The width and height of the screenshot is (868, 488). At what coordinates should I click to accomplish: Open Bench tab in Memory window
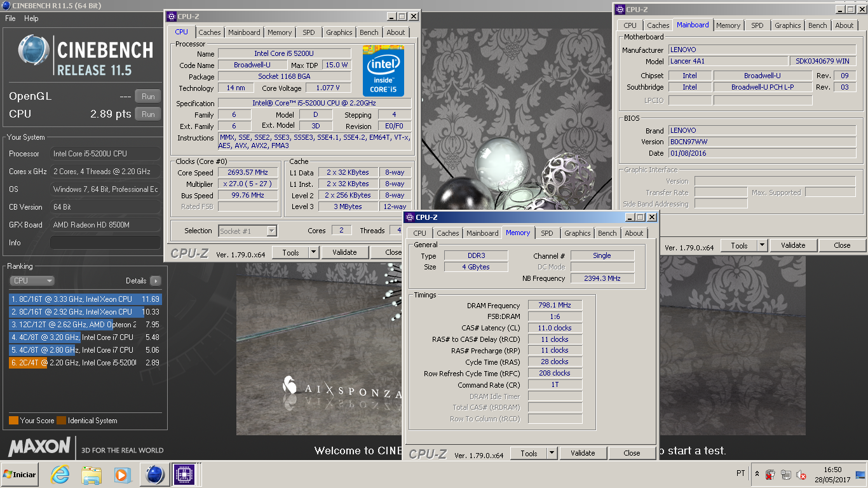[x=607, y=233]
